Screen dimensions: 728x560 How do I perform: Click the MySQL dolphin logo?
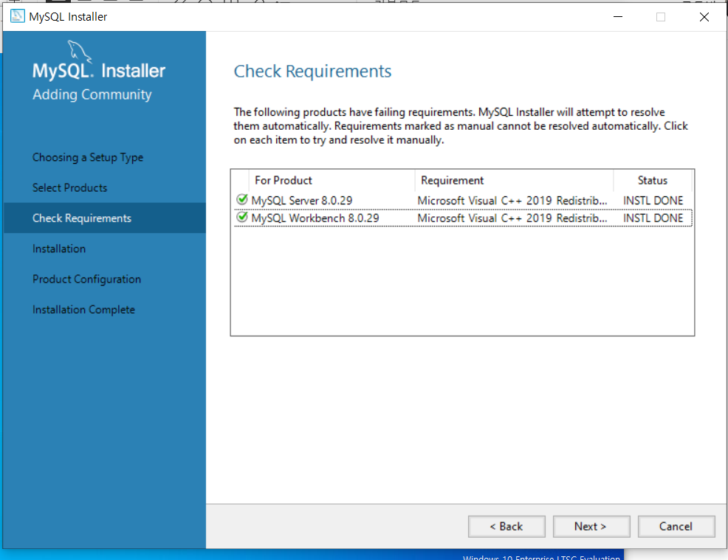point(80,51)
